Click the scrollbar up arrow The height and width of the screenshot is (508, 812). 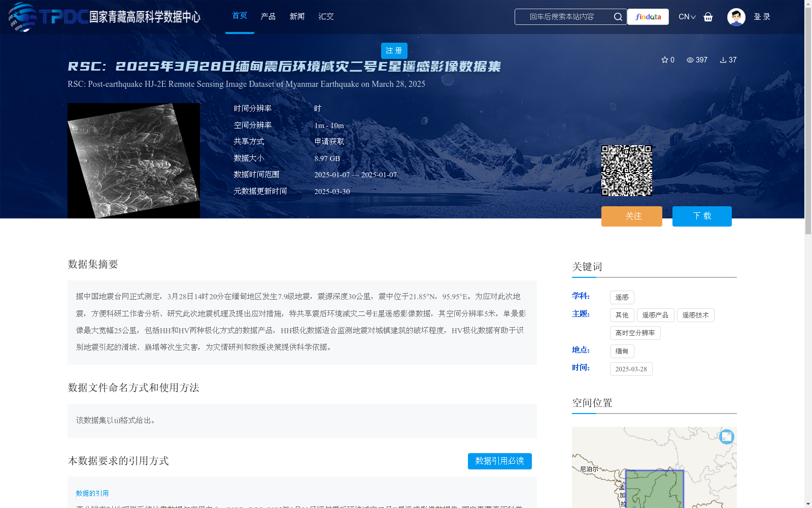click(x=808, y=4)
